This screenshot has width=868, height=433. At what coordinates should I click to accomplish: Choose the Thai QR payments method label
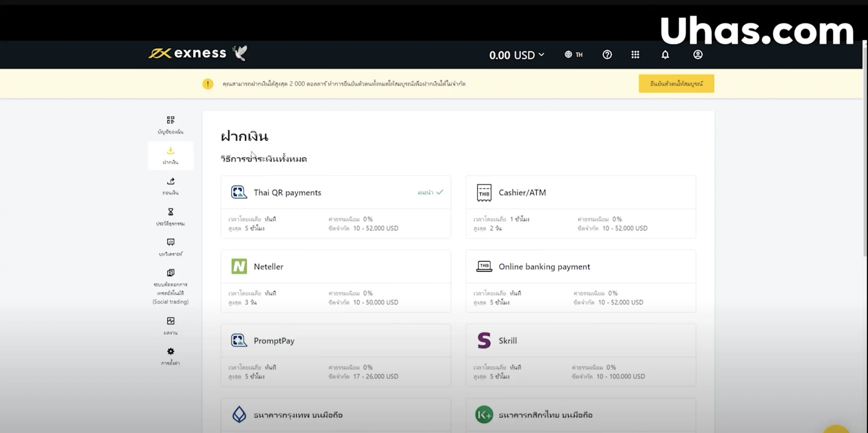click(287, 193)
